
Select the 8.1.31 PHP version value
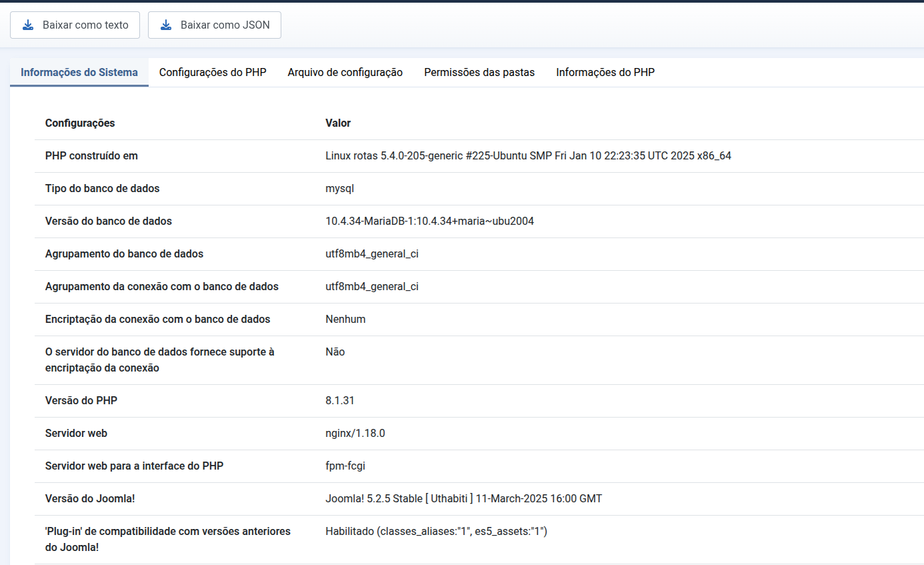339,401
